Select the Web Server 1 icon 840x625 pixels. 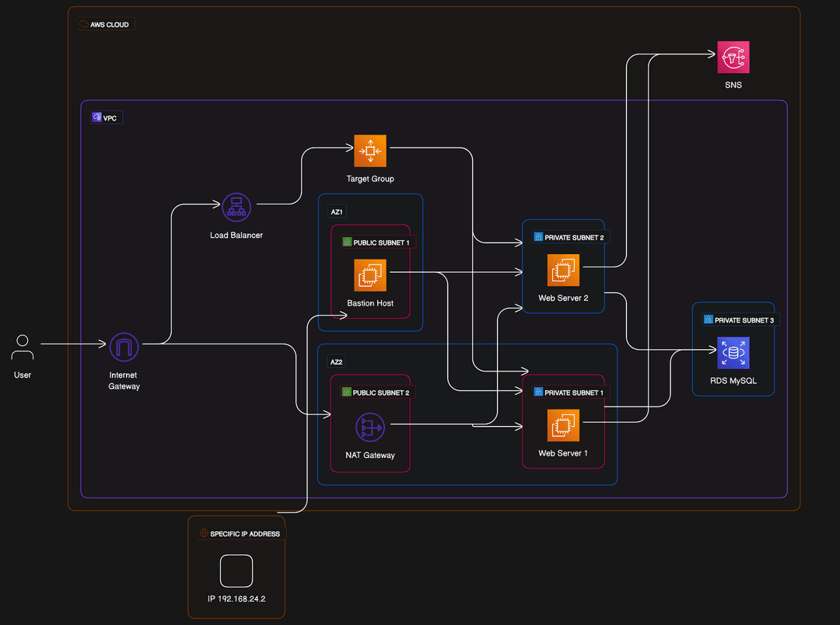pos(562,426)
